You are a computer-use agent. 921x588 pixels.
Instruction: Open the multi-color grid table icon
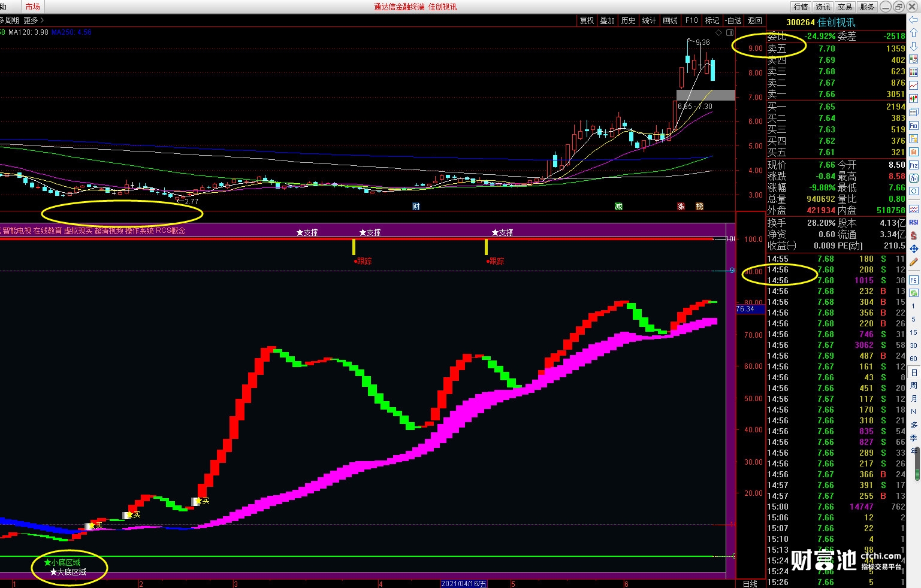(x=914, y=72)
